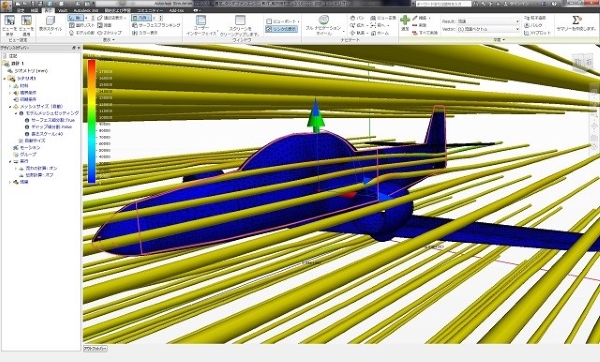600x362 pixels.
Task: Open the Add-ins ribbon tab
Action: click(x=176, y=10)
